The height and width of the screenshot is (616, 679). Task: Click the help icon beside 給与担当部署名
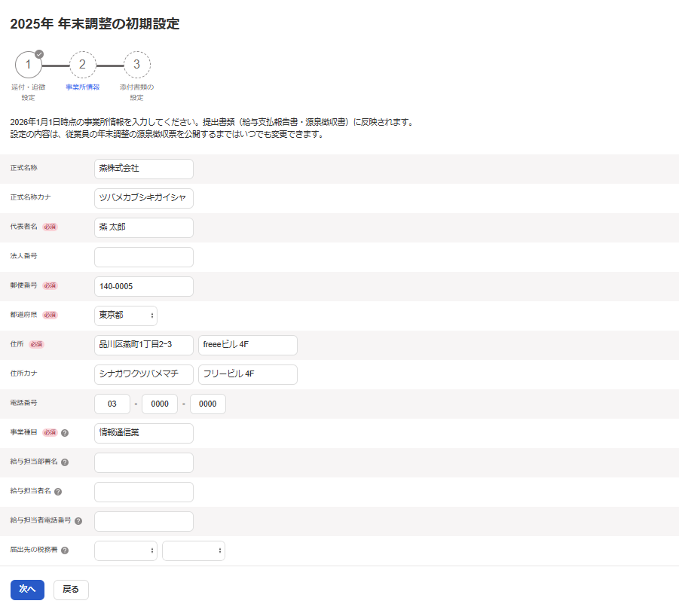(x=65, y=462)
